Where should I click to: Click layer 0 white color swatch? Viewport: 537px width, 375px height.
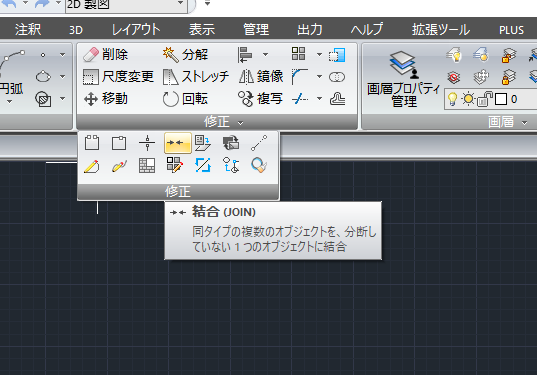[501, 99]
